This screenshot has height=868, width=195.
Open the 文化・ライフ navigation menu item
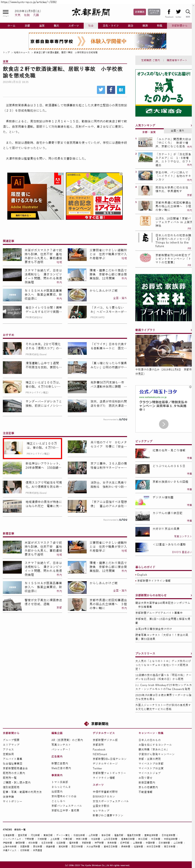[x=111, y=26]
